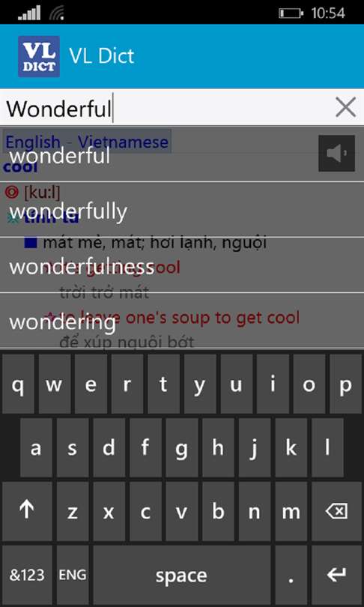Screen dimensions: 364x607
Task: Switch to symbols with &123 key
Action: (27, 576)
